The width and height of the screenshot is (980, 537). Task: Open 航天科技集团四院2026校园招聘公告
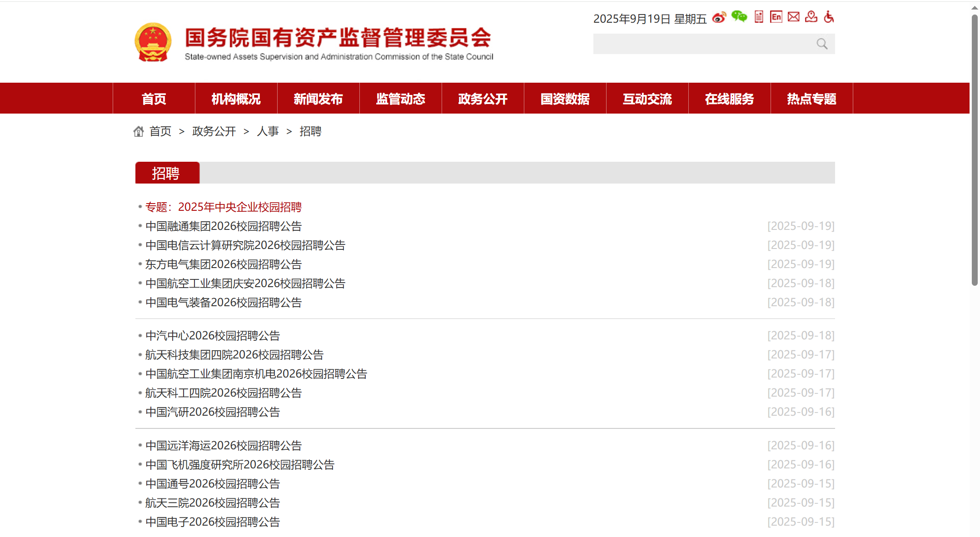(234, 355)
